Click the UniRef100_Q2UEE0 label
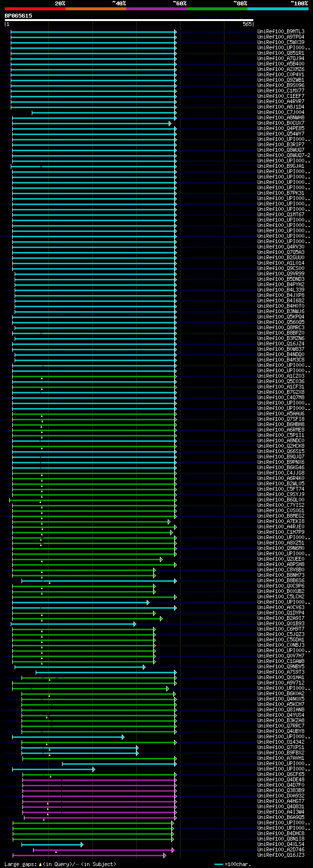This screenshot has height=868, width=313. [x=281, y=559]
